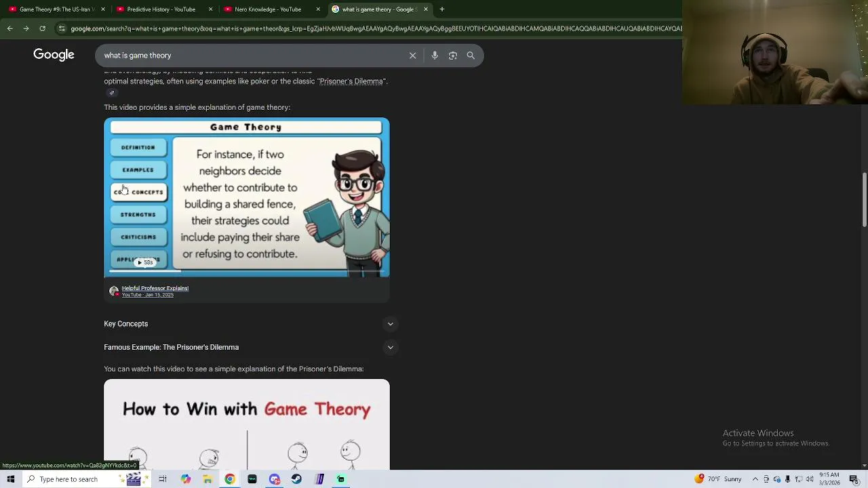Viewport: 868px width, 488px height.
Task: Open the purple striped taskbar app
Action: [x=319, y=479]
